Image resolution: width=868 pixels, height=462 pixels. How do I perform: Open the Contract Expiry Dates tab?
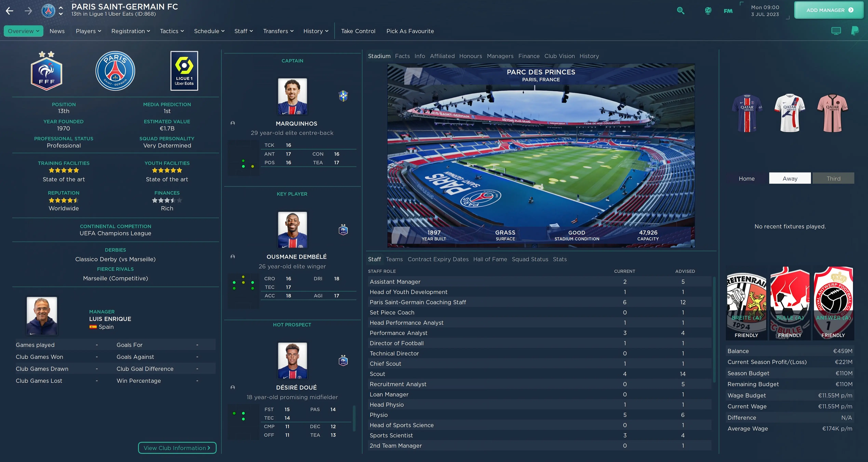[x=438, y=259]
